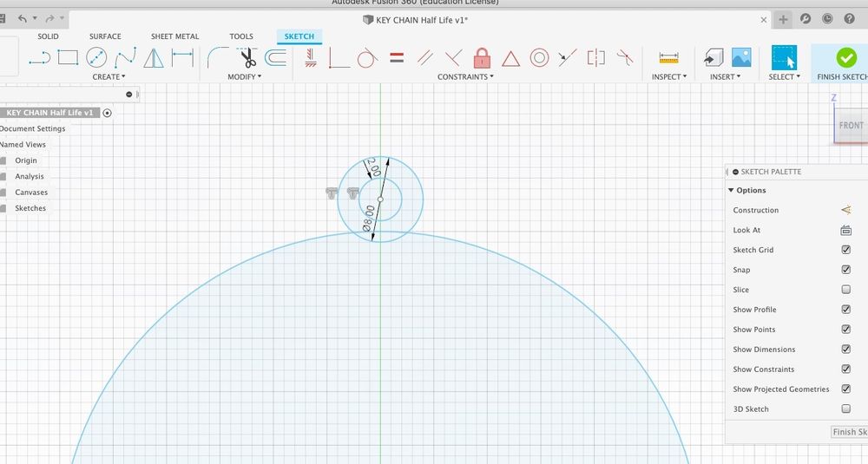Toggle the Sketch Grid checkbox
This screenshot has width=868, height=464.
pos(845,250)
